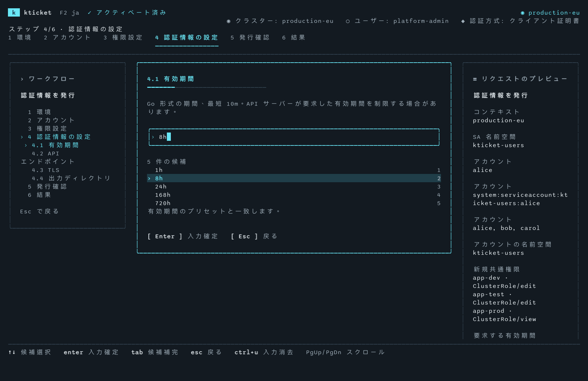Click the Esc 戻る button in panel

[254, 236]
